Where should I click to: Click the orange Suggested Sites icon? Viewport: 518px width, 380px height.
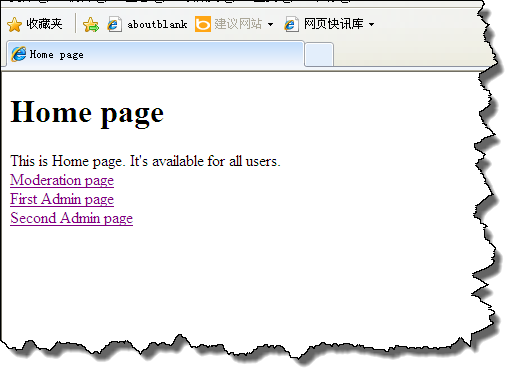203,24
